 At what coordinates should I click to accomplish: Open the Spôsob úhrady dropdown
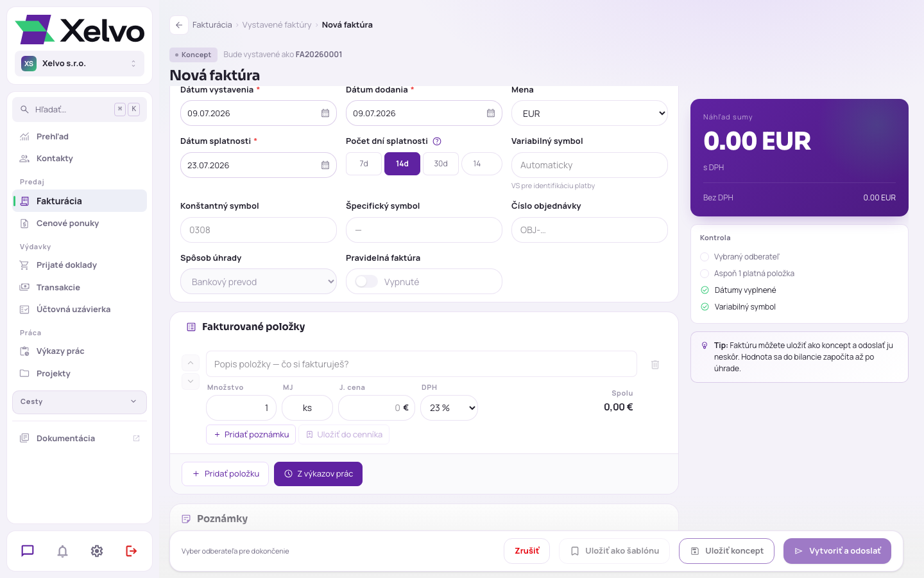point(259,281)
